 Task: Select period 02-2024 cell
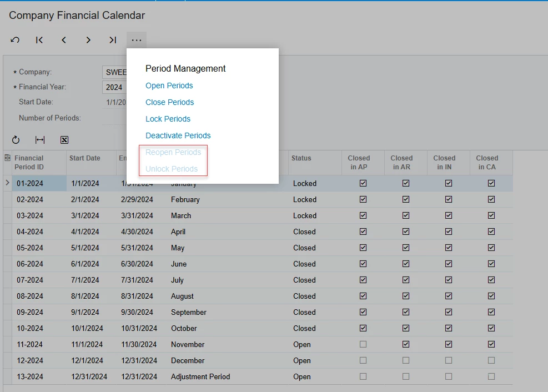39,199
